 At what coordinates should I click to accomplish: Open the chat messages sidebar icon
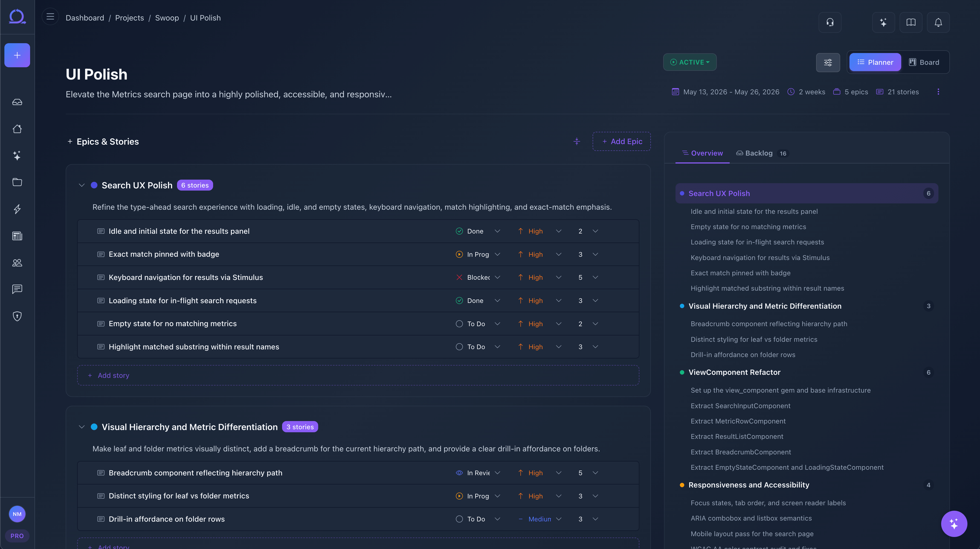[x=17, y=289]
